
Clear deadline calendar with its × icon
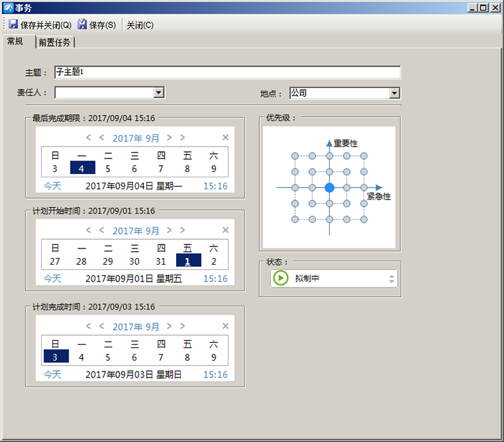[225, 138]
